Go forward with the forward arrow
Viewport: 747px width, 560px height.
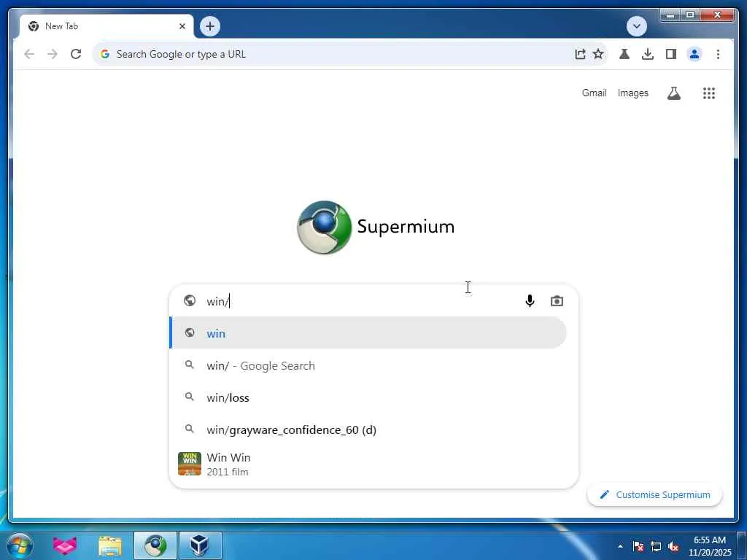tap(53, 54)
